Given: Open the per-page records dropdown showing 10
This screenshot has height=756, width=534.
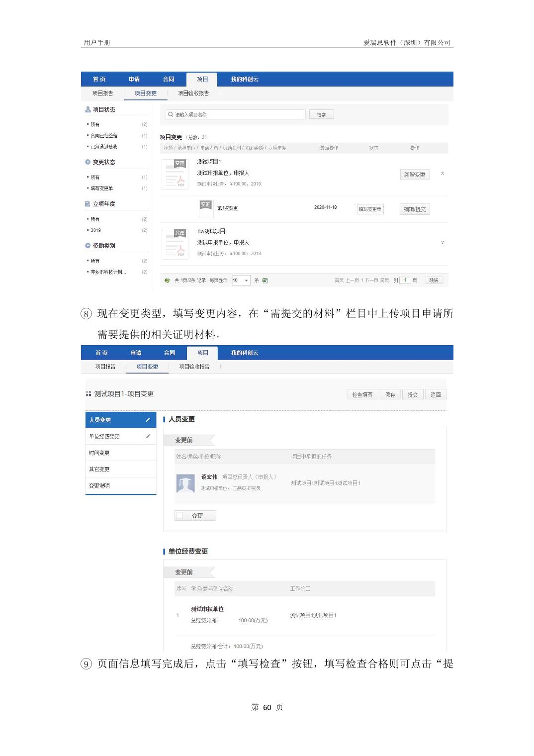Looking at the screenshot, I should 241,281.
